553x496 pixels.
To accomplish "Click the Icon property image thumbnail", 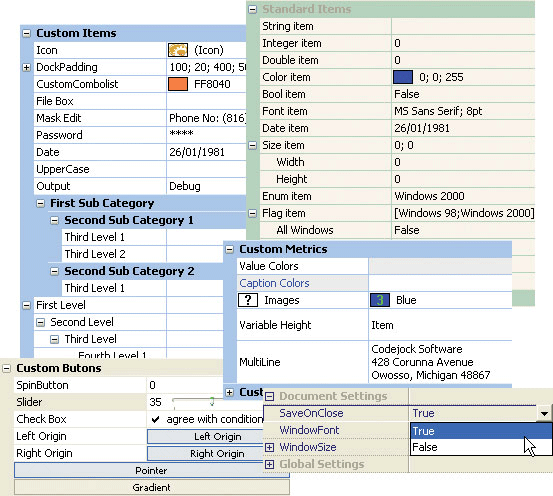I will pos(178,50).
